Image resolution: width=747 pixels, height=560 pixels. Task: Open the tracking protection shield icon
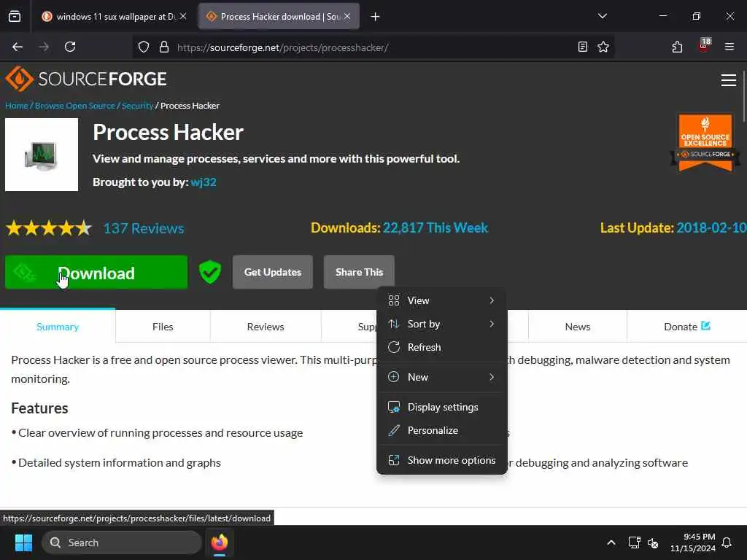coord(144,47)
